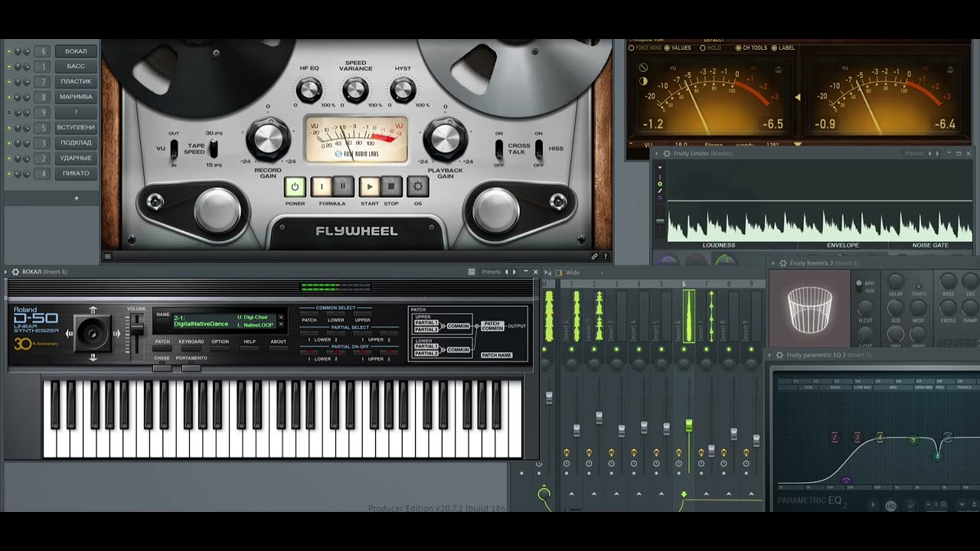Click the reverb room wireframe display
The height and width of the screenshot is (551, 980).
(809, 309)
